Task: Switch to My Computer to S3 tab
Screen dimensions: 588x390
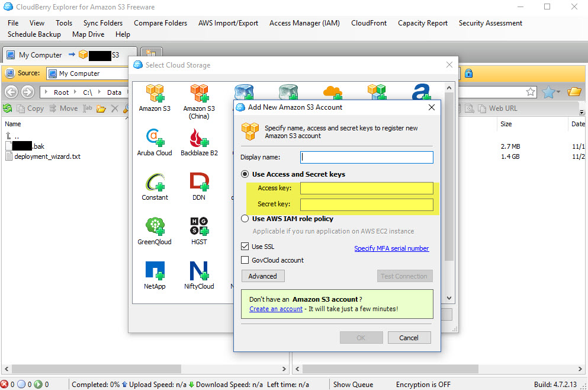Action: (x=70, y=55)
